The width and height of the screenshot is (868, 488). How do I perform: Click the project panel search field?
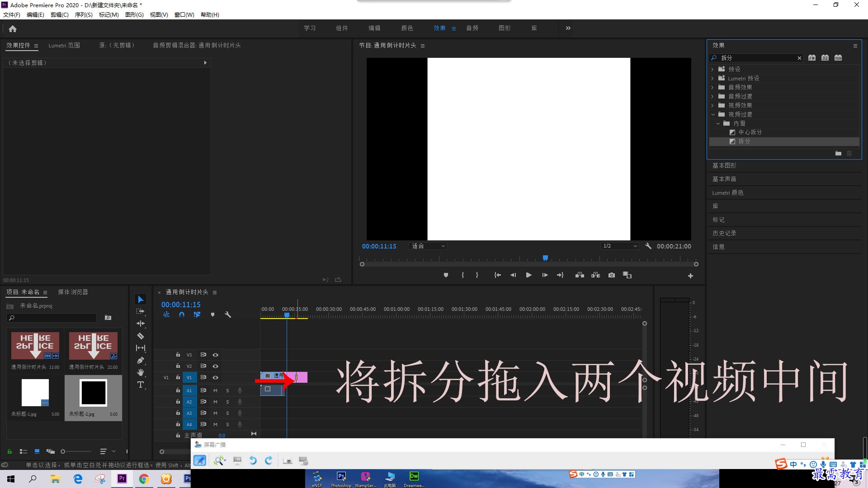tap(52, 318)
